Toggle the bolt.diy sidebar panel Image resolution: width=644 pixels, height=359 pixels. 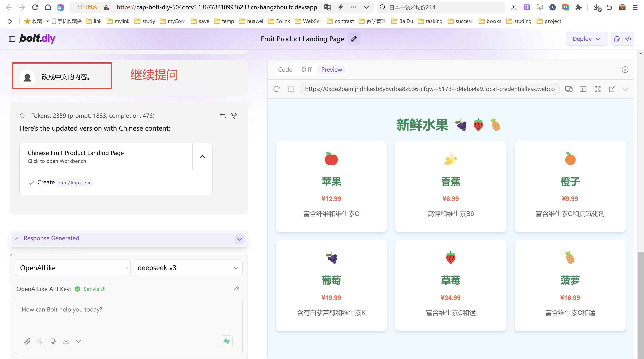click(12, 39)
